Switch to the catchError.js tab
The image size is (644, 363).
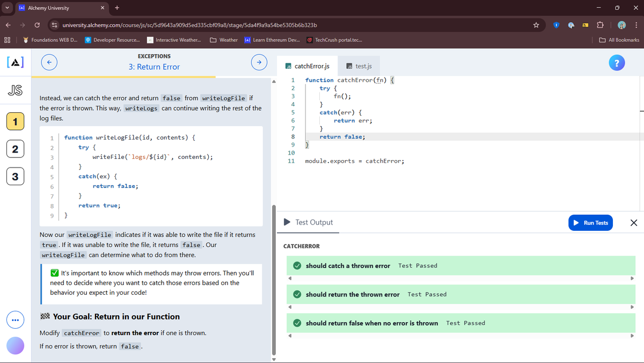click(308, 66)
